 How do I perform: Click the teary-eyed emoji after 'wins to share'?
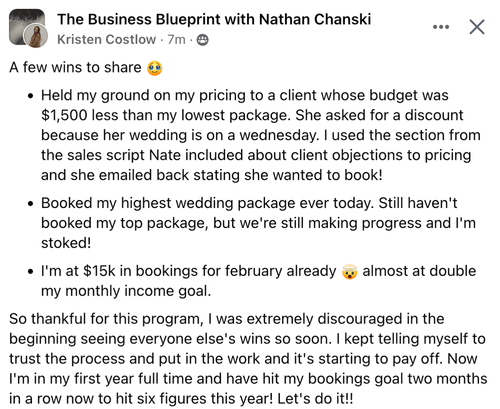[x=155, y=68]
